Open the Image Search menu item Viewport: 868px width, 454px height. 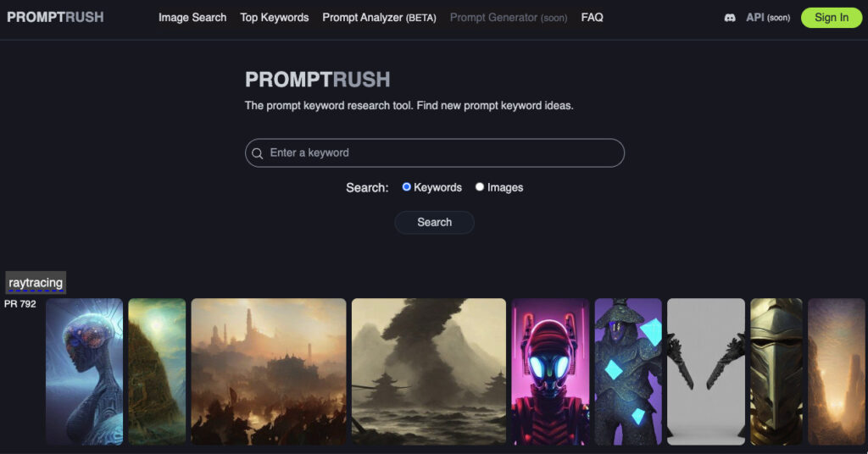click(x=192, y=18)
